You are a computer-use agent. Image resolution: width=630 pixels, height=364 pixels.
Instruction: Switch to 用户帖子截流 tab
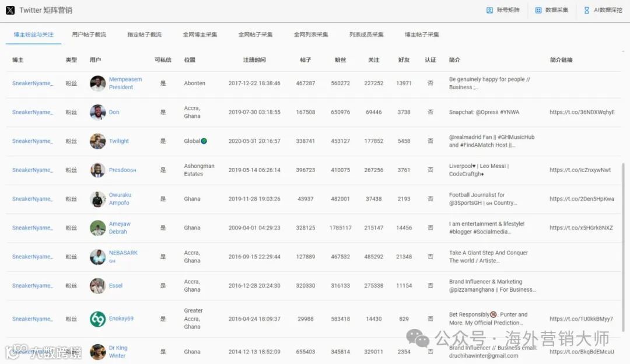(89, 34)
